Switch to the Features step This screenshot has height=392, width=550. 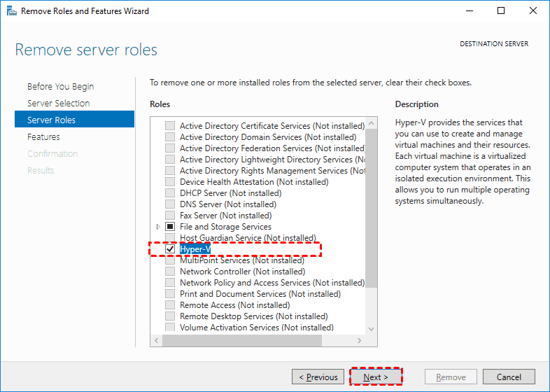pos(43,137)
